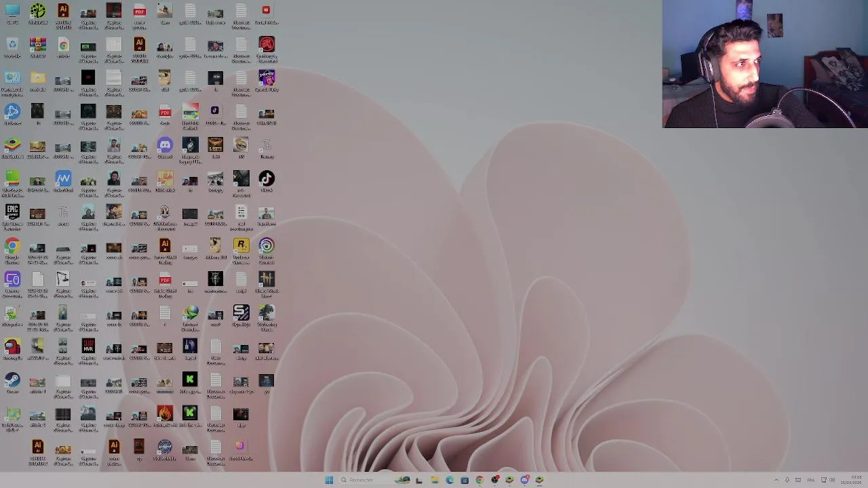
Task: Select the red YouTube desktop icon
Action: [x=267, y=12]
